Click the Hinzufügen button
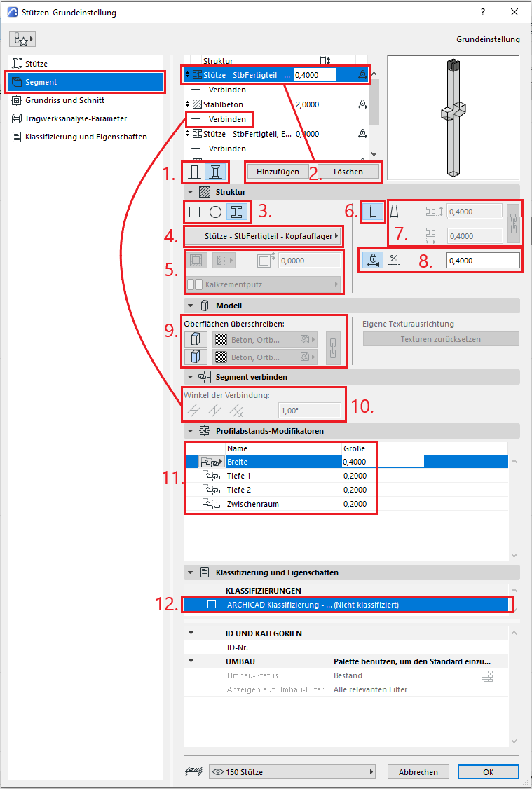 pos(278,172)
